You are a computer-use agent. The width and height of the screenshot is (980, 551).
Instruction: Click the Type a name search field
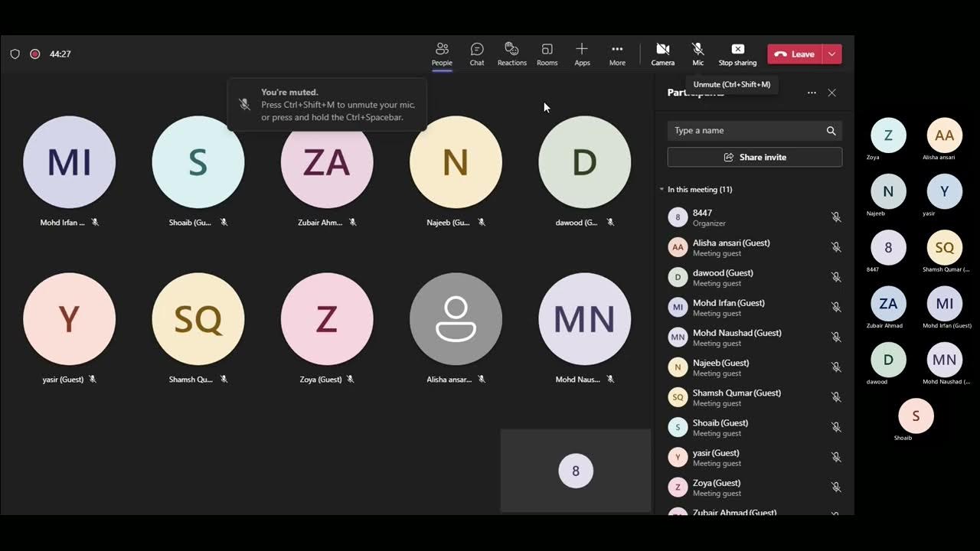pos(755,131)
